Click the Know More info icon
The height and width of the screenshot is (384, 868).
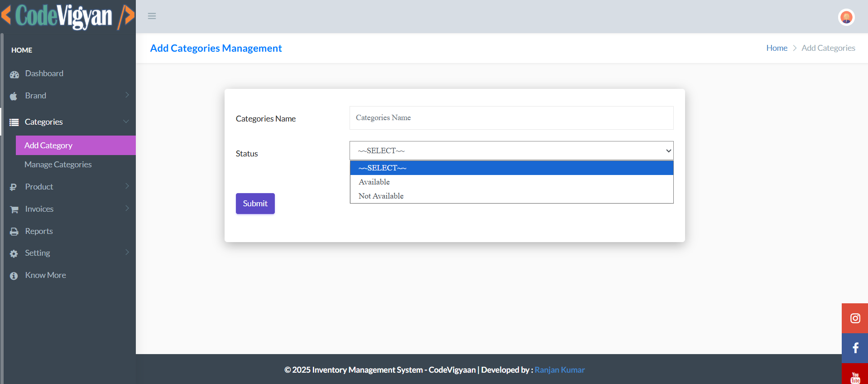[14, 276]
